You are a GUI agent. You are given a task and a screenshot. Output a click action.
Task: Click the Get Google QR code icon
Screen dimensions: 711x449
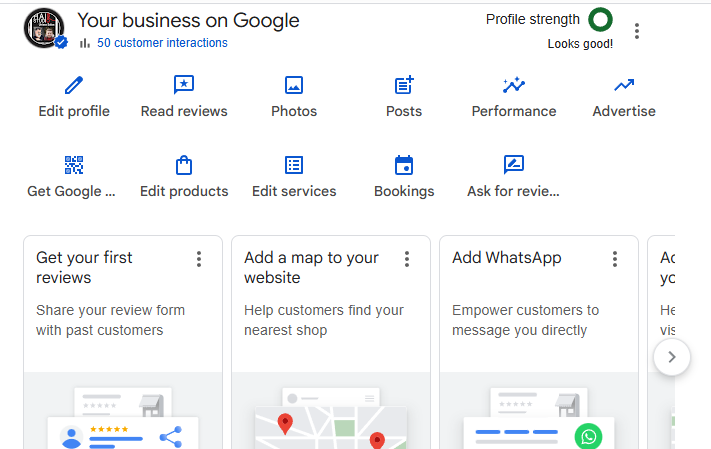pyautogui.click(x=74, y=165)
